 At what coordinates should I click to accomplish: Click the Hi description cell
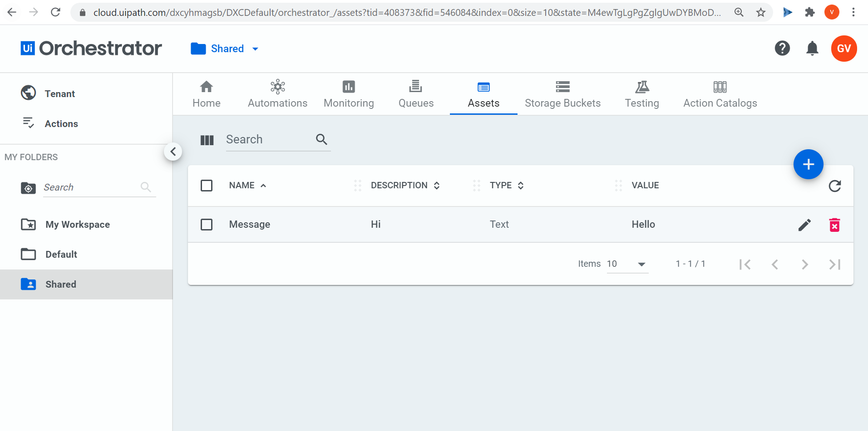(375, 225)
